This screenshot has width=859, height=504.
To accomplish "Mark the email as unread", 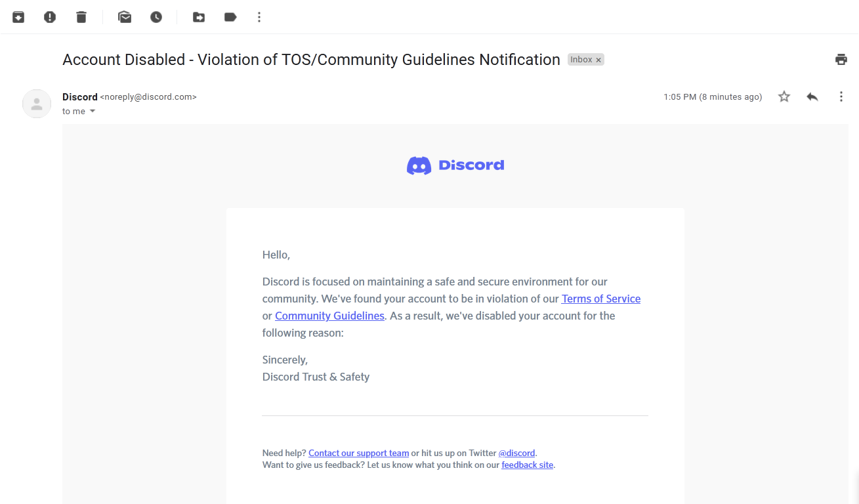I will click(x=125, y=17).
